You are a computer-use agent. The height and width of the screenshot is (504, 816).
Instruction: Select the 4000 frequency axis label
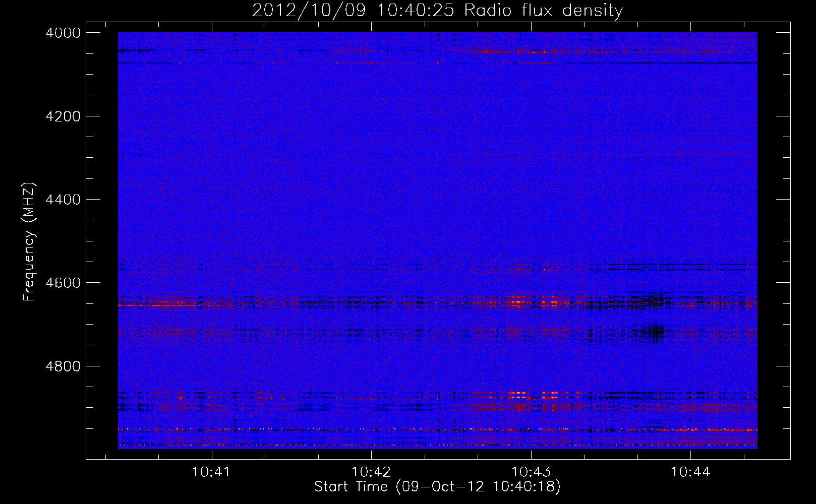coord(63,33)
